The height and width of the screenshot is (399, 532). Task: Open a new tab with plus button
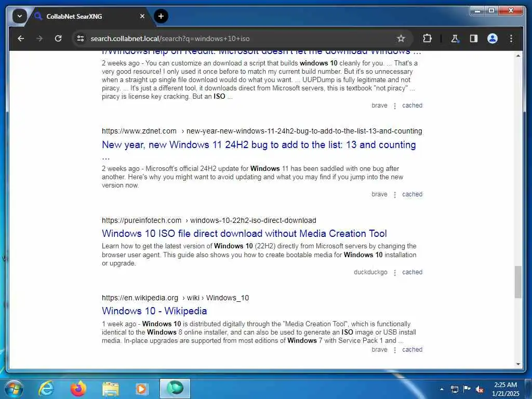(161, 16)
